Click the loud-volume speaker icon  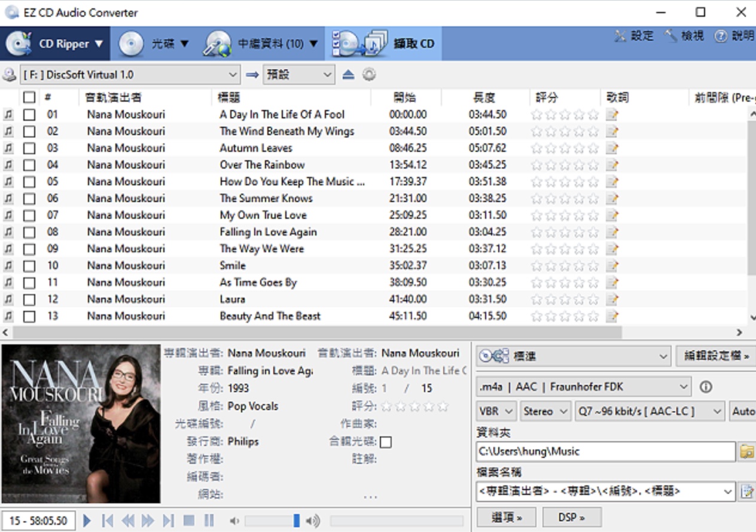pos(313,521)
